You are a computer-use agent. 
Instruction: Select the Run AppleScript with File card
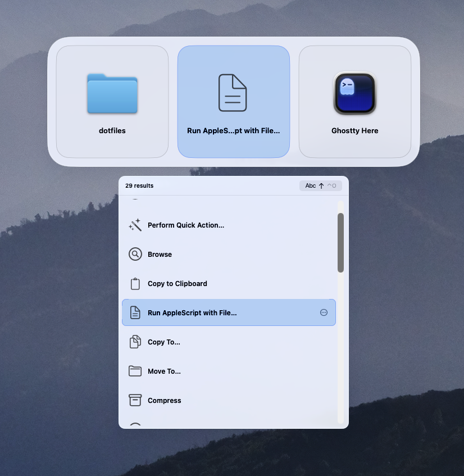coord(234,102)
